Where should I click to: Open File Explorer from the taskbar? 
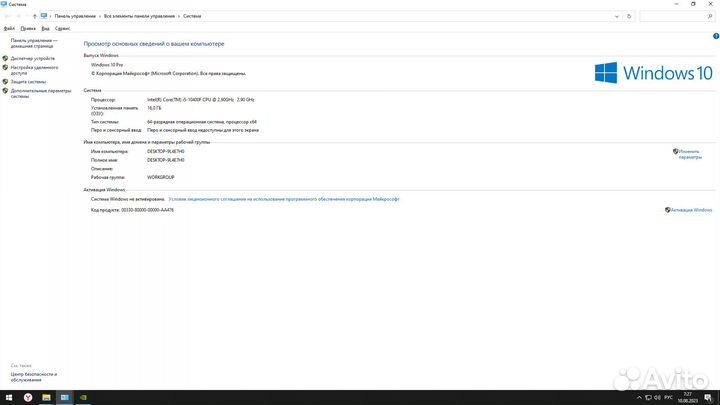(x=46, y=398)
